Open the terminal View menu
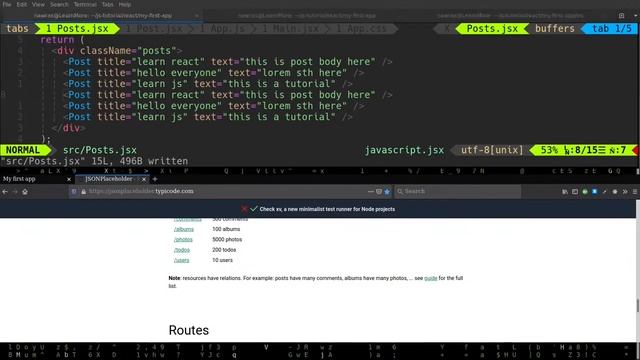 38,4
